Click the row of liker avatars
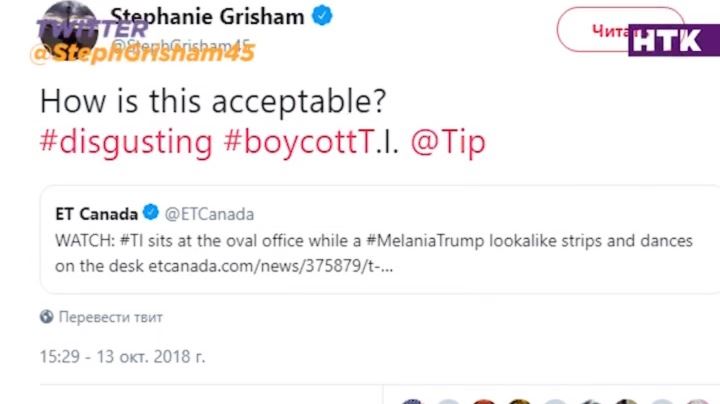 (x=560, y=400)
